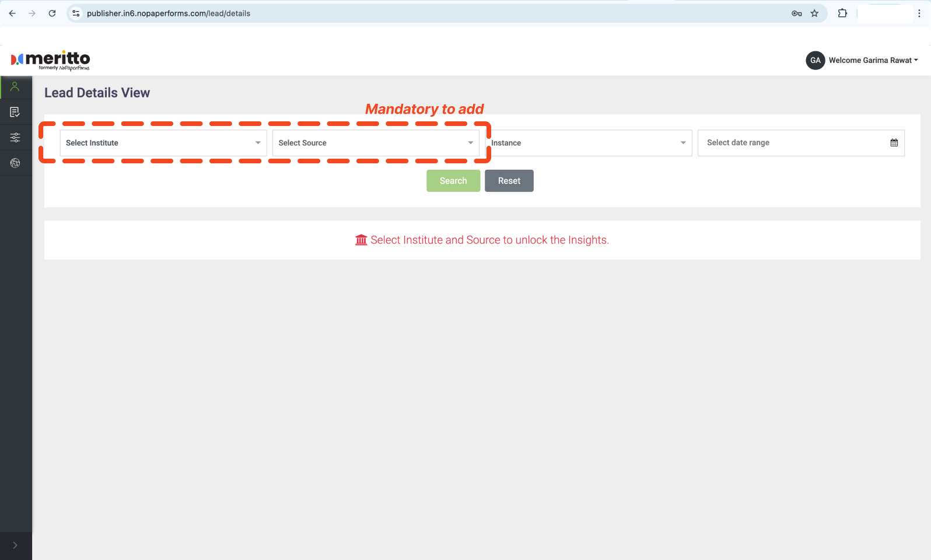Open the sliders settings sidebar icon
Screen dimensions: 931x560
(x=15, y=138)
